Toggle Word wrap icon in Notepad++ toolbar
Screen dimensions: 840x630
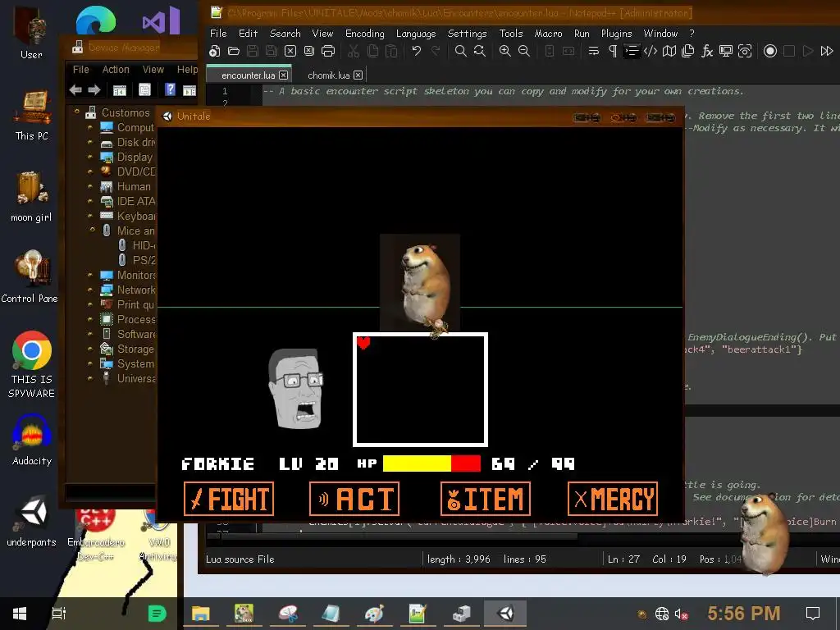click(594, 51)
